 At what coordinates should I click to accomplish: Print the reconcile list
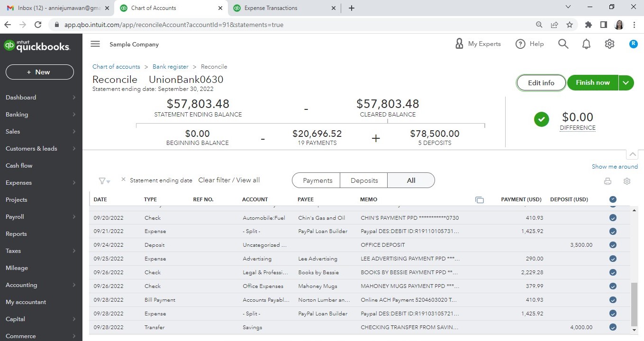[x=608, y=181]
